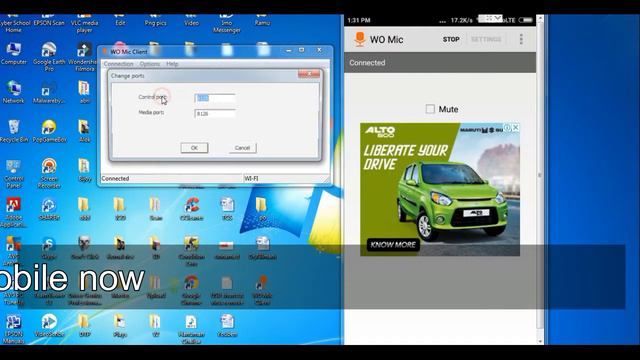The width and height of the screenshot is (640, 360).
Task: Click the WO Mic Client title bar icon
Action: pos(105,51)
